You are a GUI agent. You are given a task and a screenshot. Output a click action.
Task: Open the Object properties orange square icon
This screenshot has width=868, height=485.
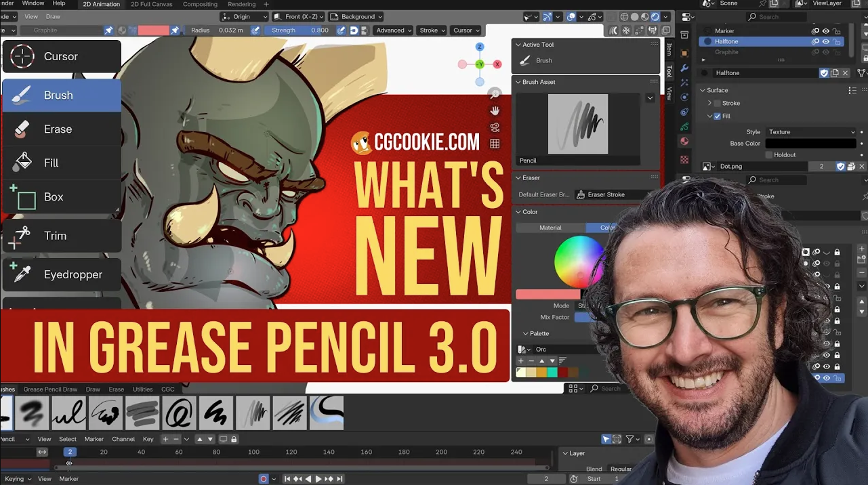[x=684, y=53]
